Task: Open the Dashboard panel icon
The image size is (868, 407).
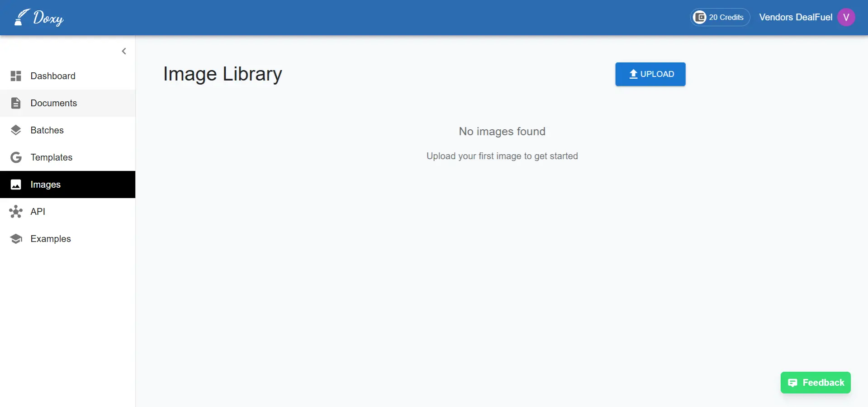Action: pyautogui.click(x=16, y=76)
